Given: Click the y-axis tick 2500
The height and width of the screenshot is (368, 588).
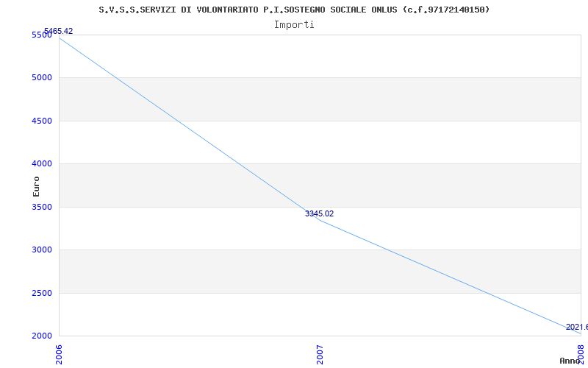Looking at the screenshot, I should [41, 293].
